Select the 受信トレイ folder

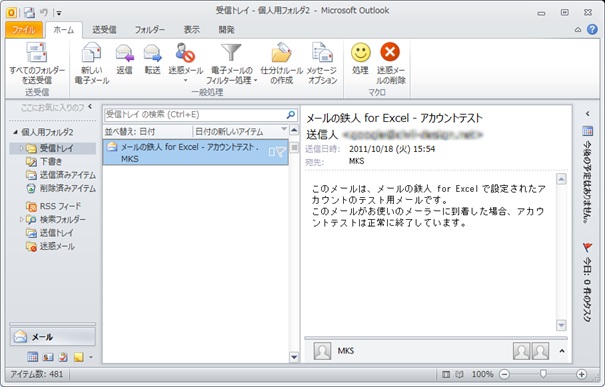point(56,148)
